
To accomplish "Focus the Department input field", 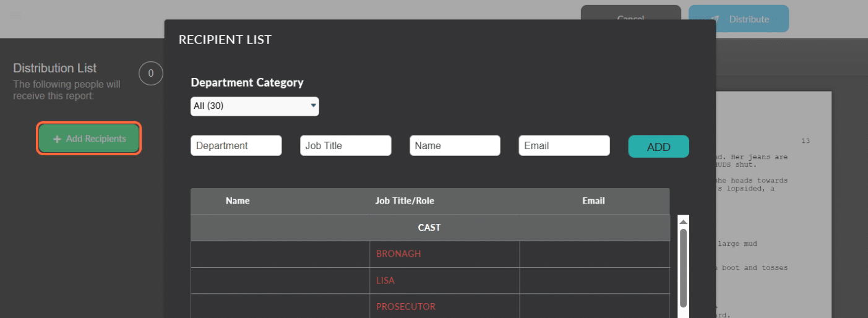I will (236, 145).
